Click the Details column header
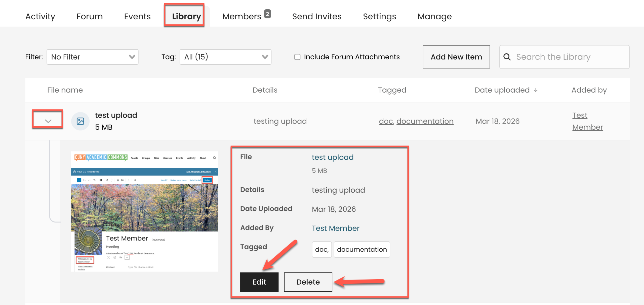Viewport: 644px width, 305px height. [x=265, y=90]
